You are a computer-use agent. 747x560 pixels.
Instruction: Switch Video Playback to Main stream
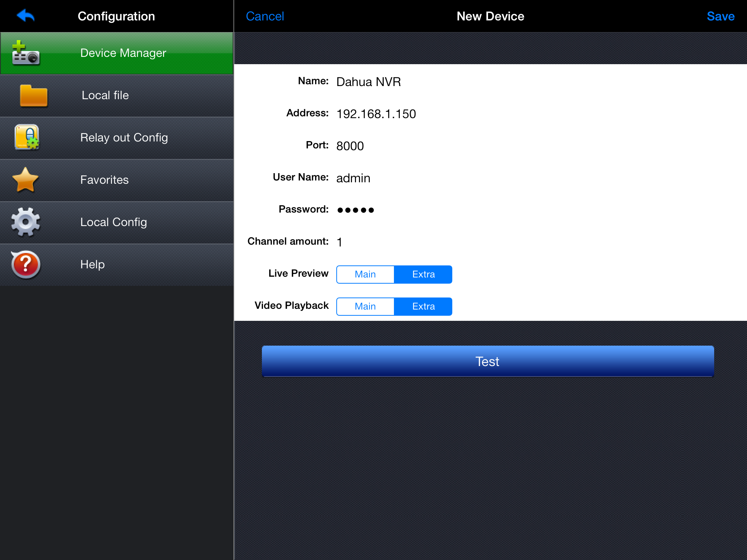click(365, 306)
